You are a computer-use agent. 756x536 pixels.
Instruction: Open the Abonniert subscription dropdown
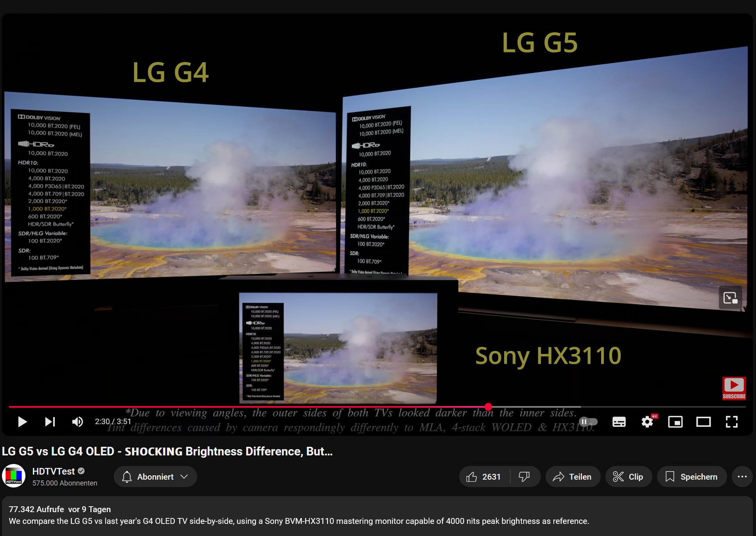tap(155, 477)
